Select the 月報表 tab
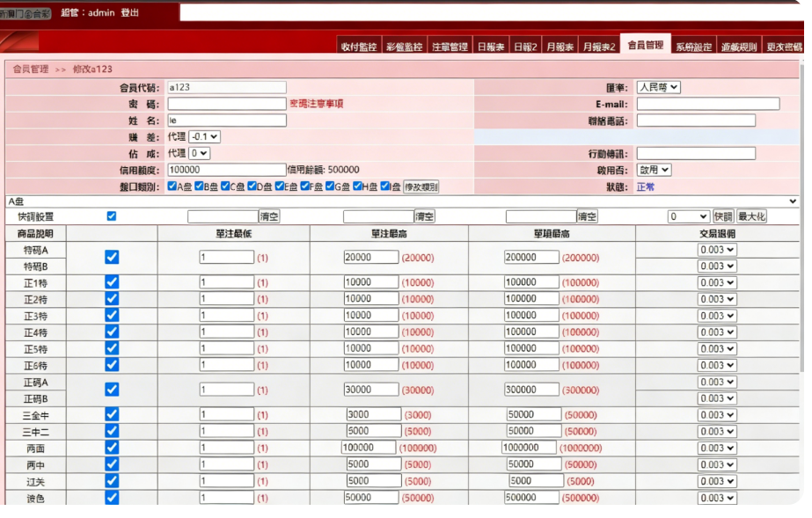 560,46
